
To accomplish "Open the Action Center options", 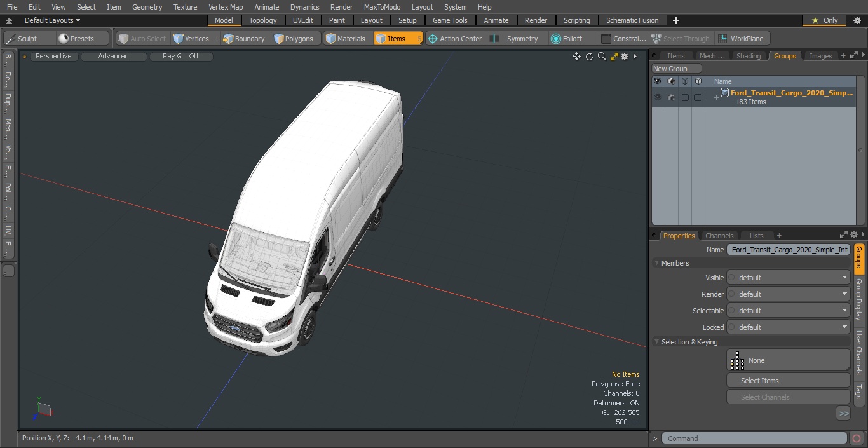I will (456, 39).
